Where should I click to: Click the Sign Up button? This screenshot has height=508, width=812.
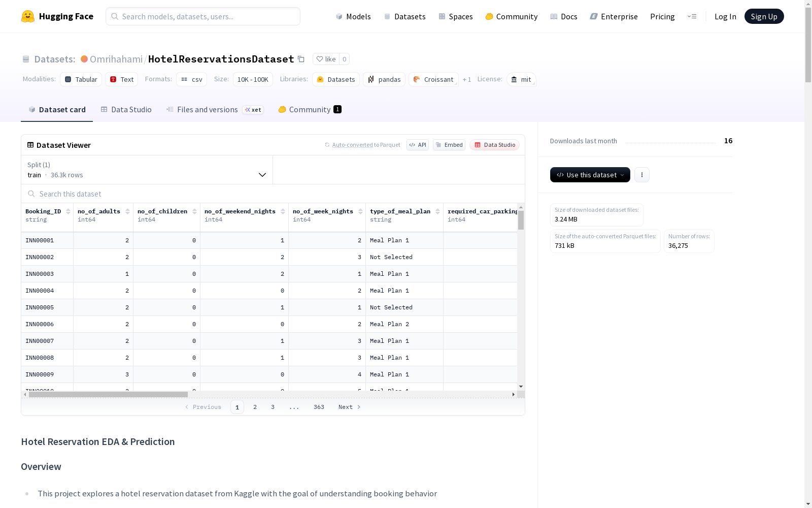764,16
